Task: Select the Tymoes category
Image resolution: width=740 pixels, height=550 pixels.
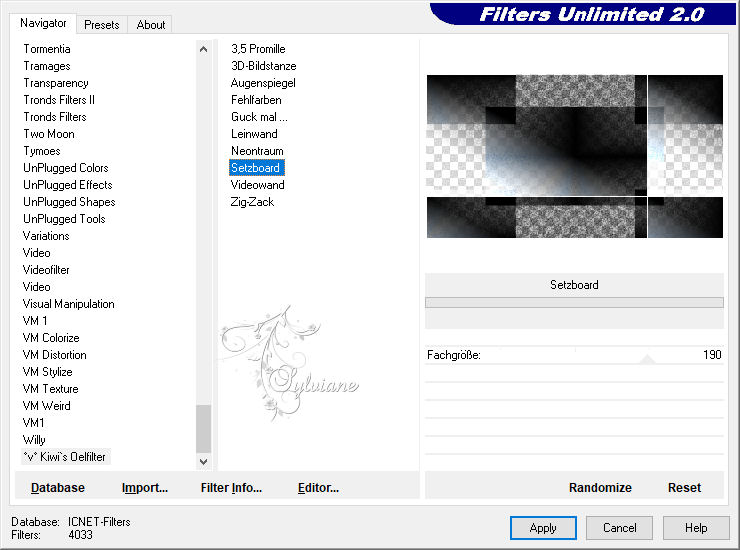Action: click(x=42, y=151)
